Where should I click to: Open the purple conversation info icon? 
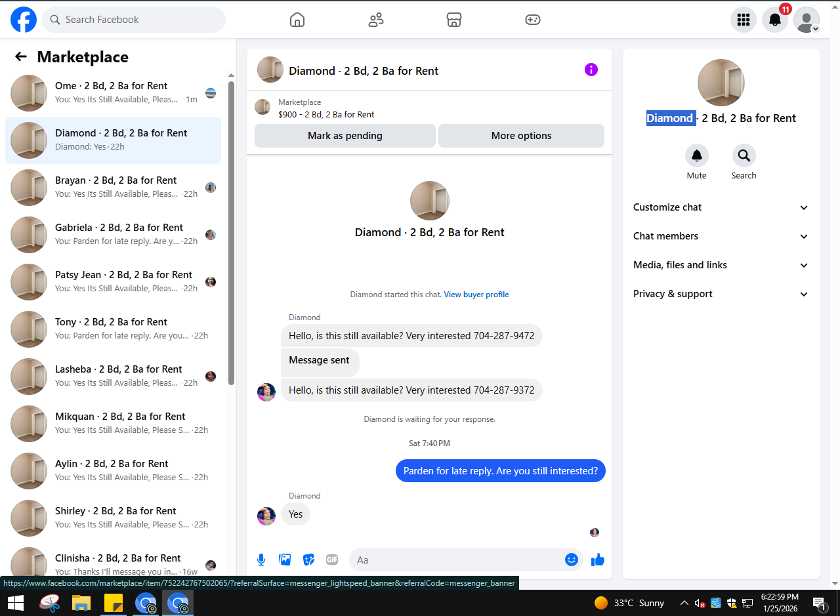coord(591,70)
